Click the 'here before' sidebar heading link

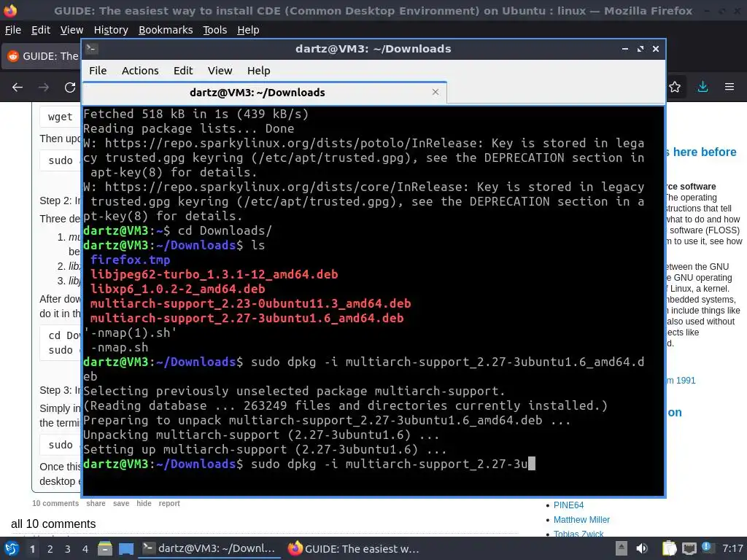coord(701,152)
